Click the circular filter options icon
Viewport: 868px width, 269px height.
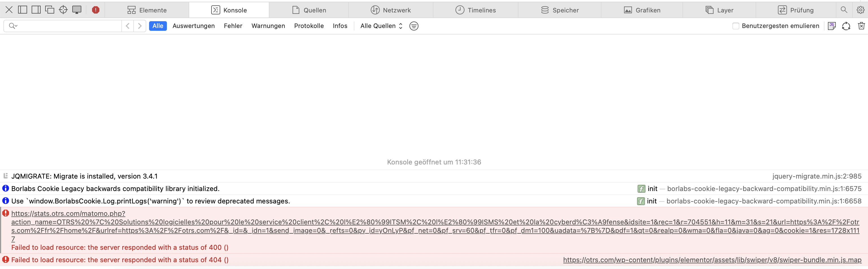pyautogui.click(x=414, y=26)
